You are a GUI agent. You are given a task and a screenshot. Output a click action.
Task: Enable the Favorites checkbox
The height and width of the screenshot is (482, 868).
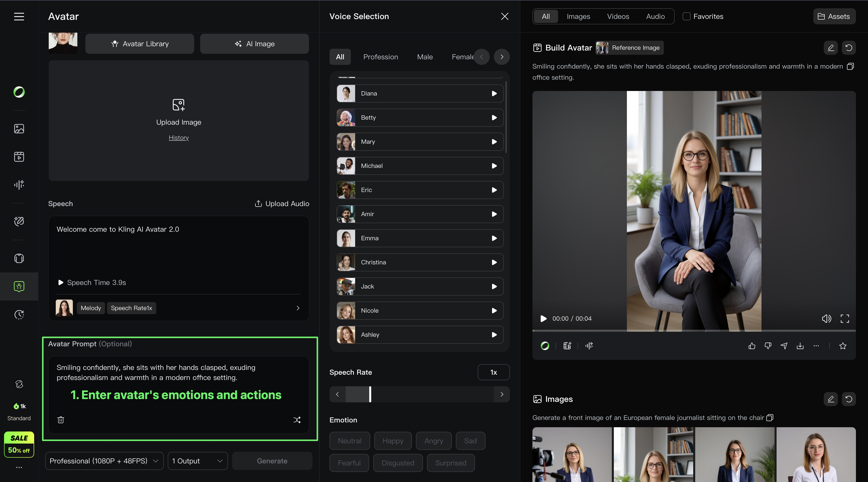[x=686, y=16]
